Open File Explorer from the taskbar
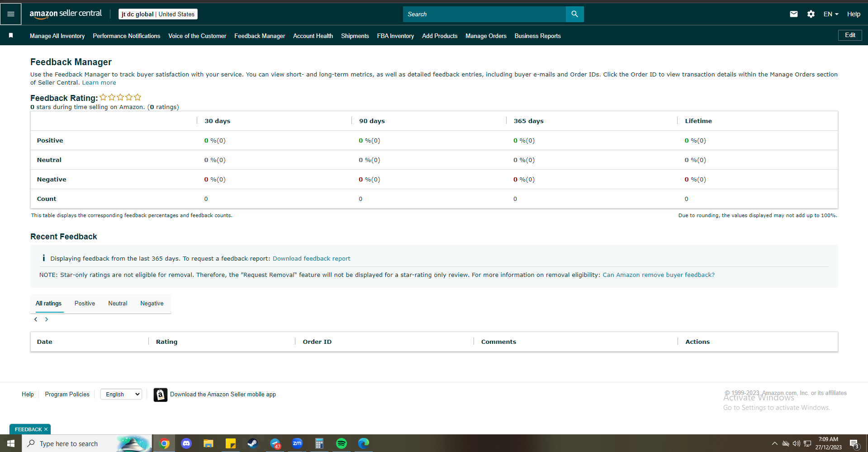Viewport: 868px width, 452px height. point(208,443)
